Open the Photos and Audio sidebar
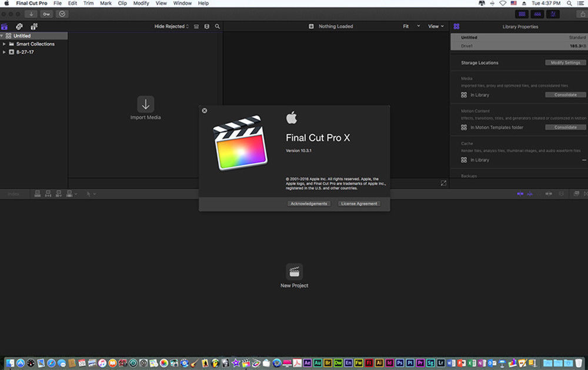Screen dimensions: 588x370 (x=19, y=26)
